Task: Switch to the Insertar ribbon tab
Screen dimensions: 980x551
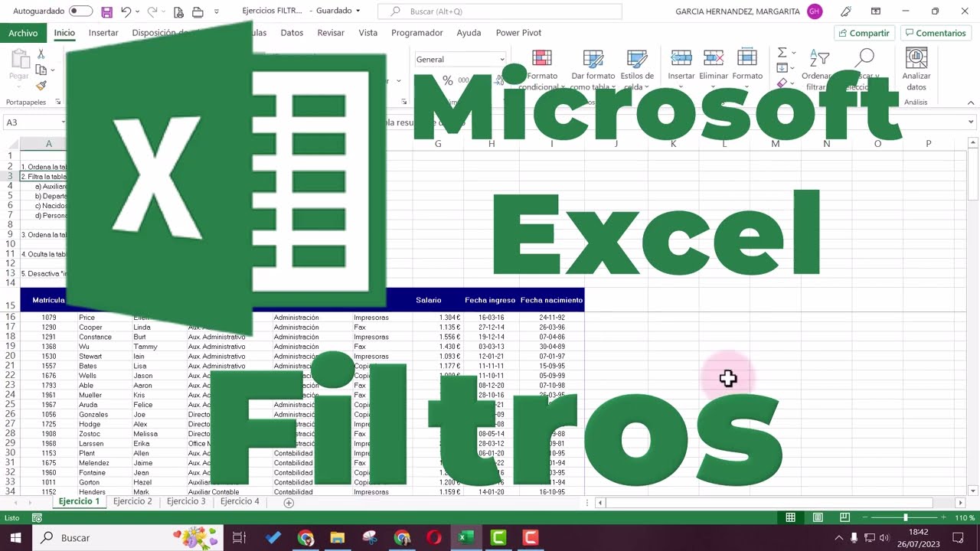Action: [x=103, y=33]
